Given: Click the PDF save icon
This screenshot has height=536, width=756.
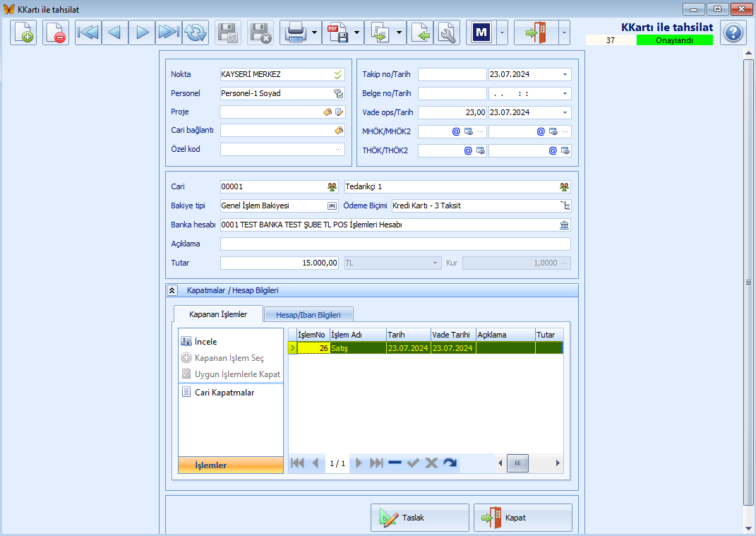Looking at the screenshot, I should (337, 32).
